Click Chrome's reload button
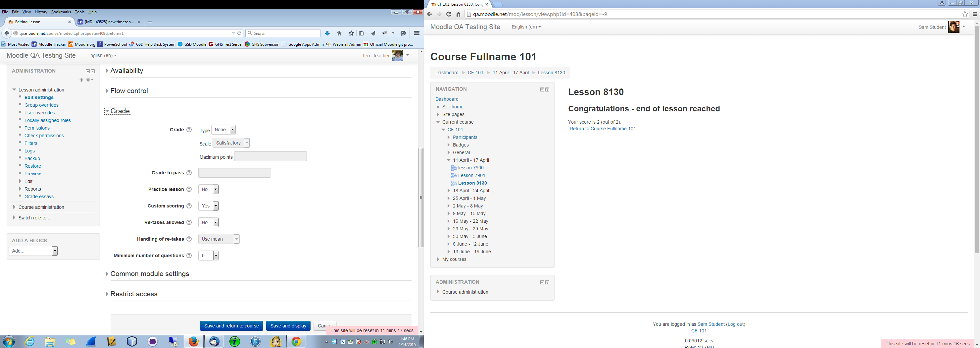Screen dimensions: 980x348 coord(449,14)
